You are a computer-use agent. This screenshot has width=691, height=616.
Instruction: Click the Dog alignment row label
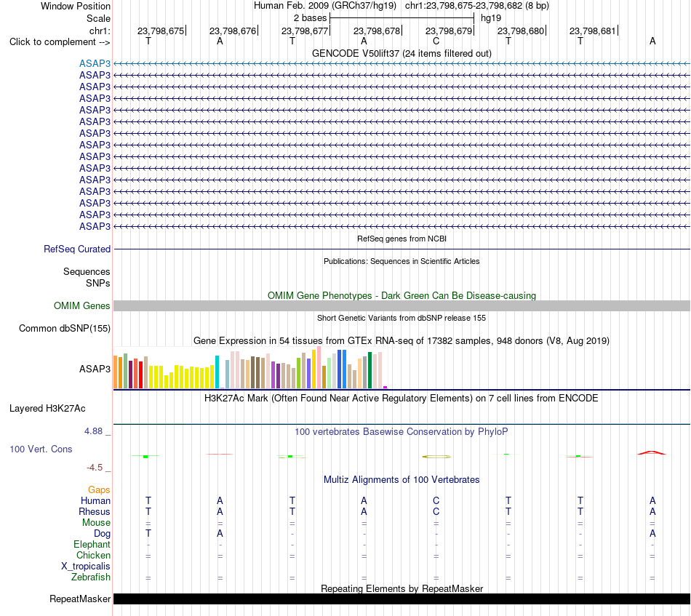pos(102,534)
